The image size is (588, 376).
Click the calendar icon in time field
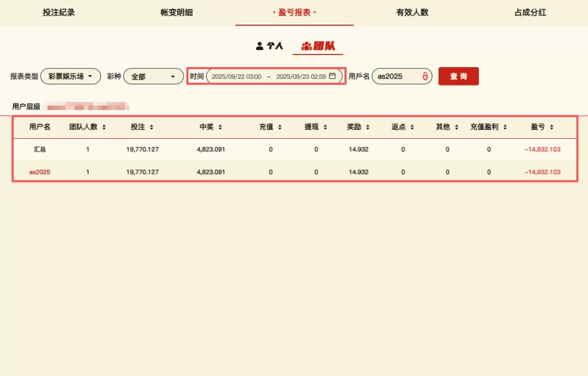(332, 76)
